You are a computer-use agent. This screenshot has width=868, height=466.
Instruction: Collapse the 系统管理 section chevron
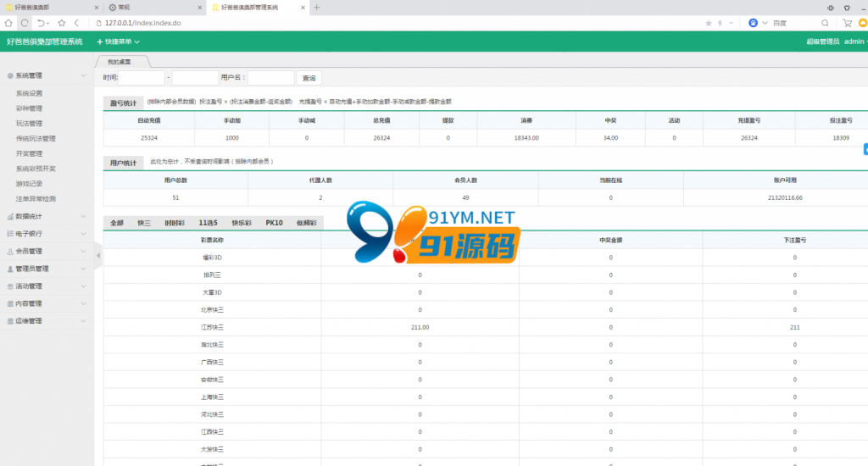(83, 75)
